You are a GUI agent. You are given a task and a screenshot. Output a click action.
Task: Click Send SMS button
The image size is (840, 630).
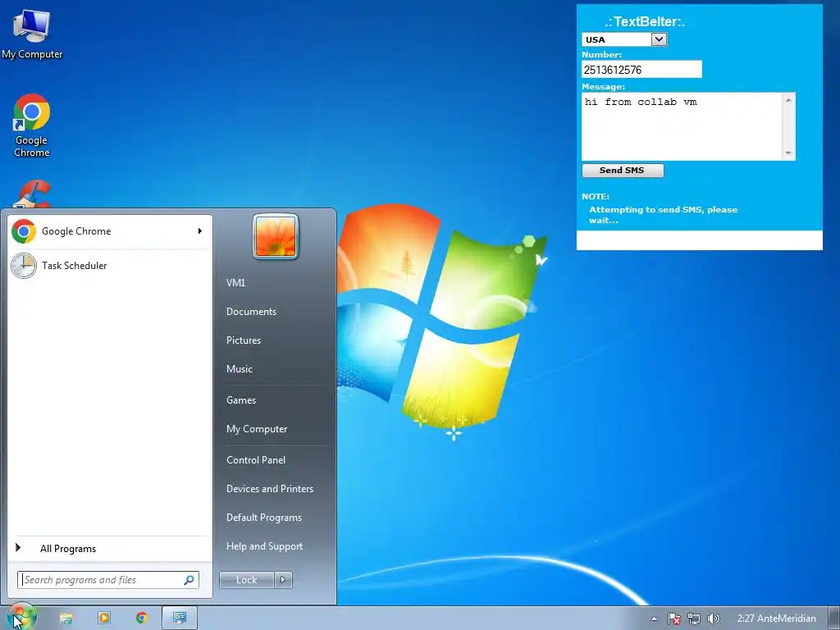coord(623,171)
